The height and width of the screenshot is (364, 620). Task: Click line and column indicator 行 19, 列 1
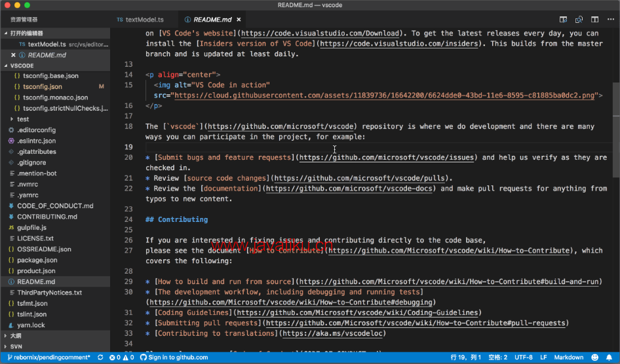pos(466,357)
